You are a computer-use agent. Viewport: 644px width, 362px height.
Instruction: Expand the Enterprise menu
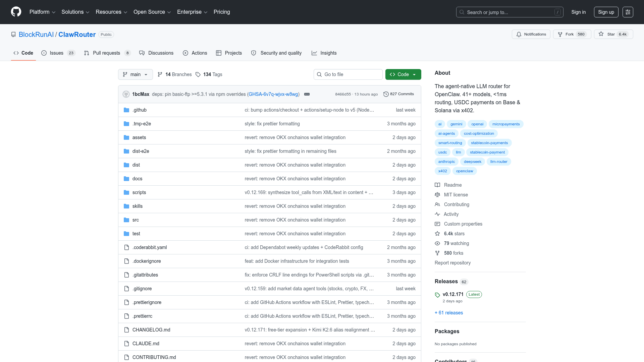tap(192, 12)
